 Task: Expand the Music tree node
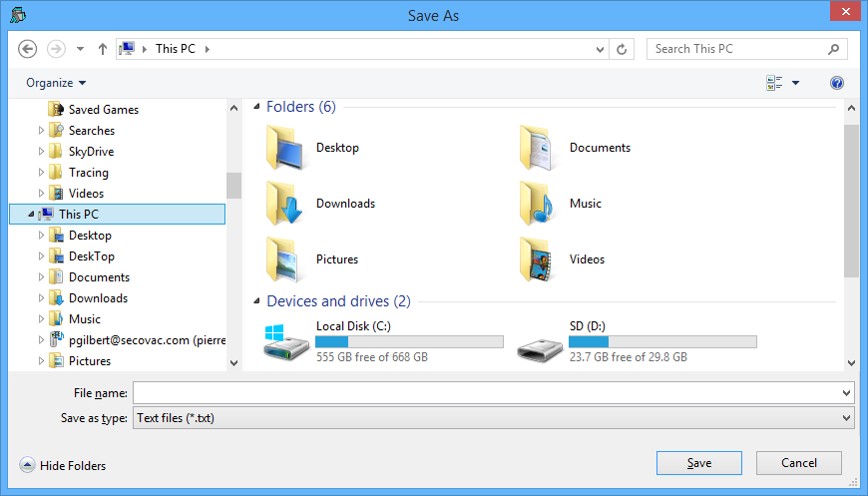click(41, 319)
